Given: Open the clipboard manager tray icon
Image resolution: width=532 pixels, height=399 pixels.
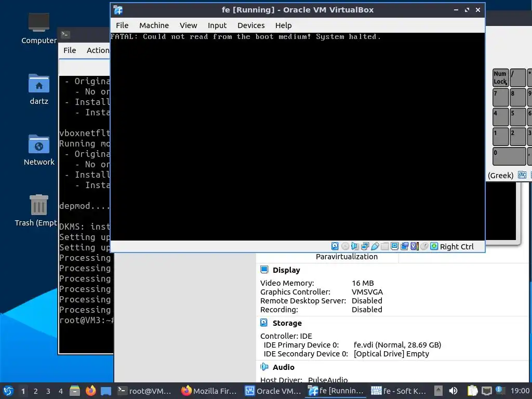Looking at the screenshot, I should click(472, 391).
